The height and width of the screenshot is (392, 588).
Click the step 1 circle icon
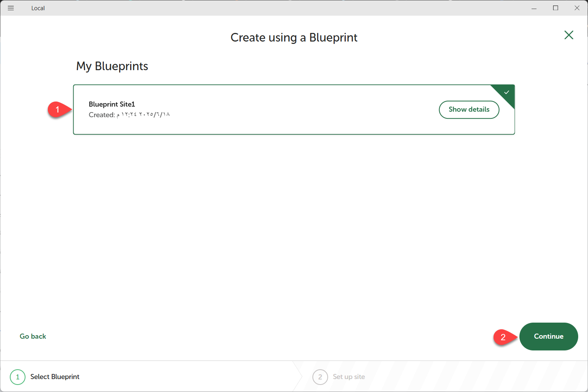(x=18, y=377)
